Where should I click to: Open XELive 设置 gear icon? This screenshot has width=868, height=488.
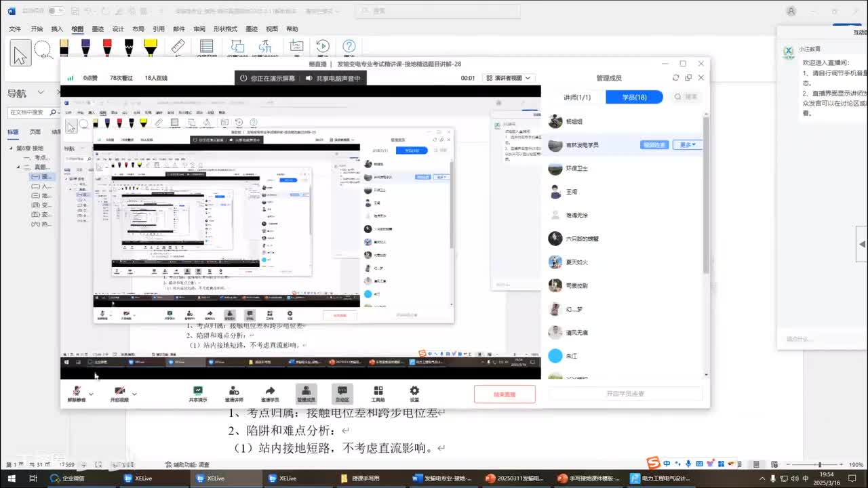coord(414,390)
